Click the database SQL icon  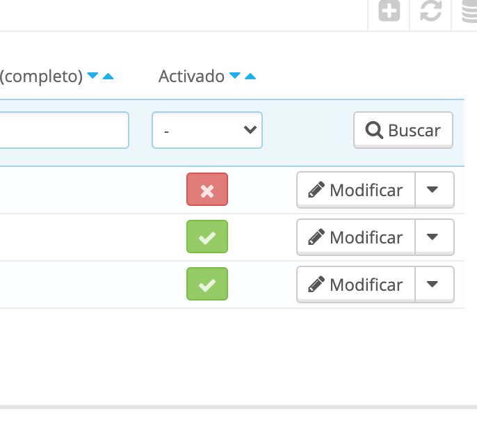click(469, 12)
